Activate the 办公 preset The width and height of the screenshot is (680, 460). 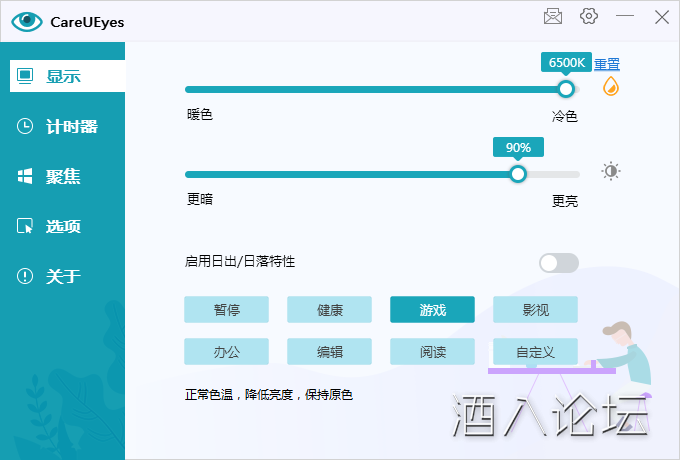(226, 351)
